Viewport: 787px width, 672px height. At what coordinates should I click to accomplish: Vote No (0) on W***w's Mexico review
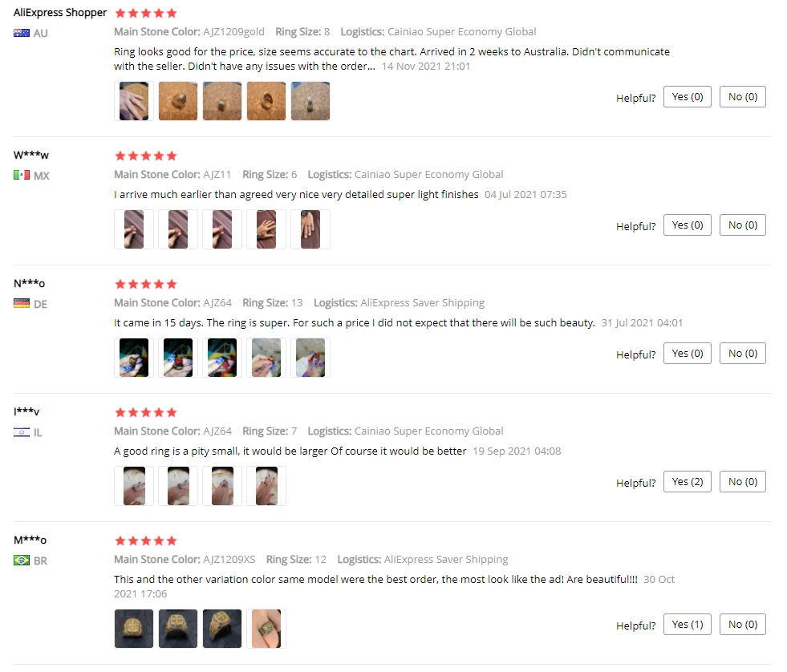pos(742,225)
